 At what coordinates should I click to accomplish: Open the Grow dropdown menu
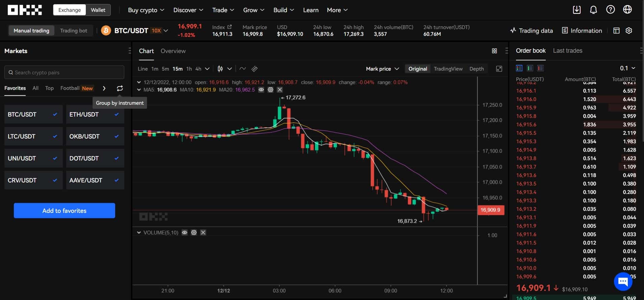254,10
